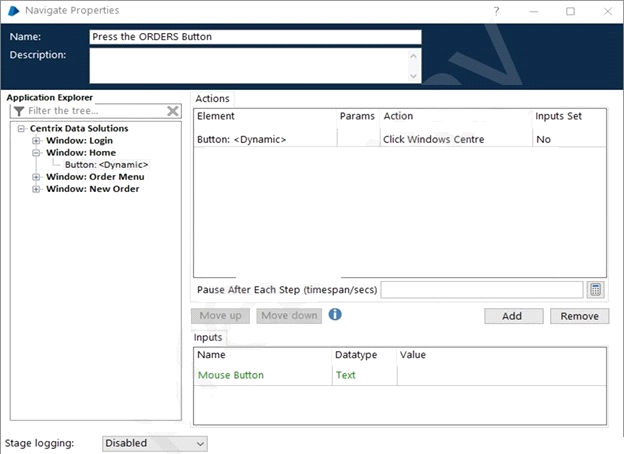This screenshot has height=454, width=624.
Task: Collapse the Window: Home node
Action: (36, 153)
